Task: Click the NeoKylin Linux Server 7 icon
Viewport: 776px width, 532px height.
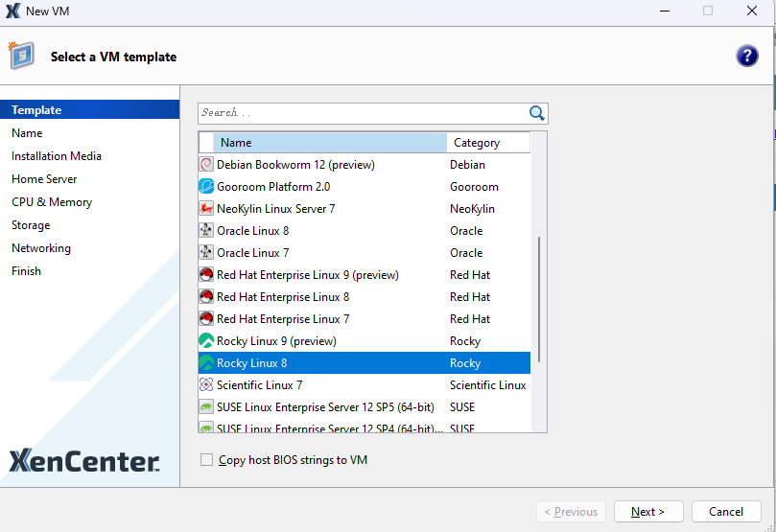Action: tap(206, 209)
